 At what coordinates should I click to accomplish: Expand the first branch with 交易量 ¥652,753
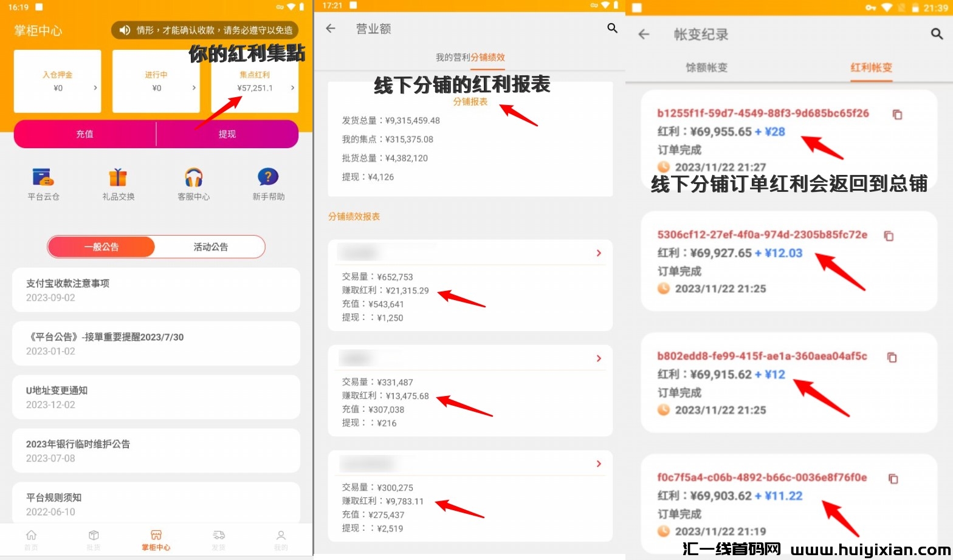598,253
